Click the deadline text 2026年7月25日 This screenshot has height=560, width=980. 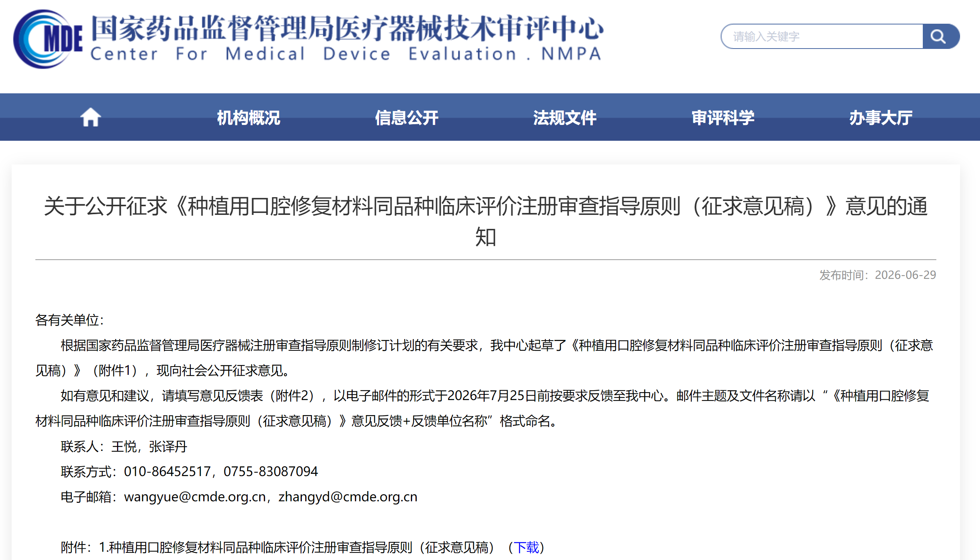492,396
